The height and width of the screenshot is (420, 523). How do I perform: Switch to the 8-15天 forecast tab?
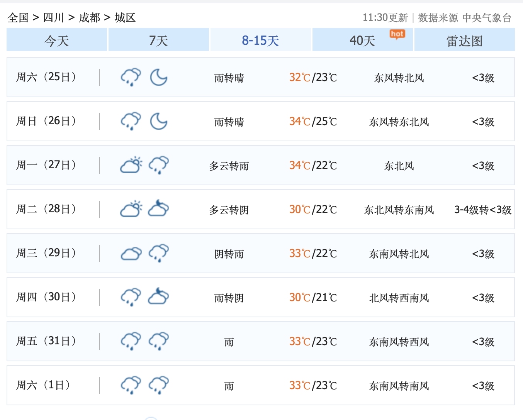coord(260,40)
